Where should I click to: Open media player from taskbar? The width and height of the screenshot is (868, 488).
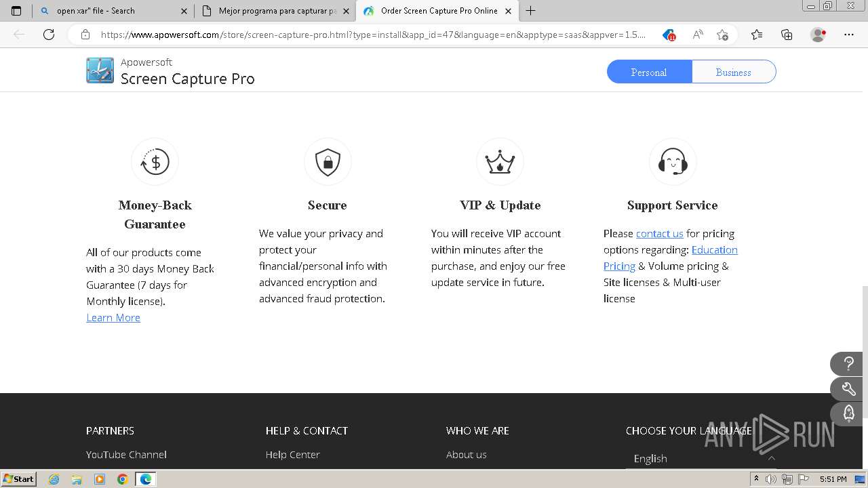[100, 479]
